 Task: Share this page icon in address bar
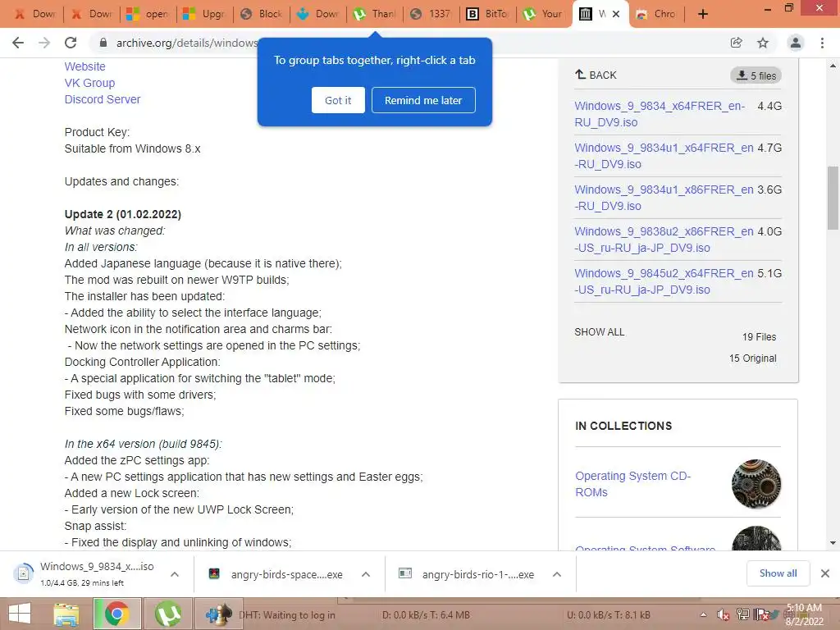736,43
